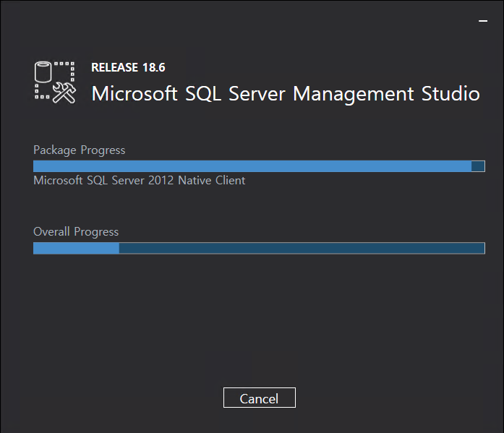Viewport: 504px width, 433px height.
Task: Click the word SQL in the main title
Action: coord(203,94)
